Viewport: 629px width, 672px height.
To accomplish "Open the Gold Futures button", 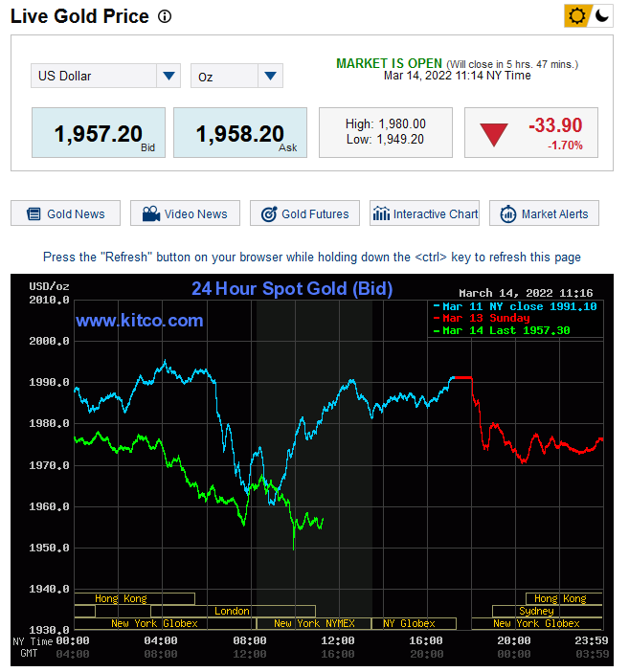I will pos(304,213).
